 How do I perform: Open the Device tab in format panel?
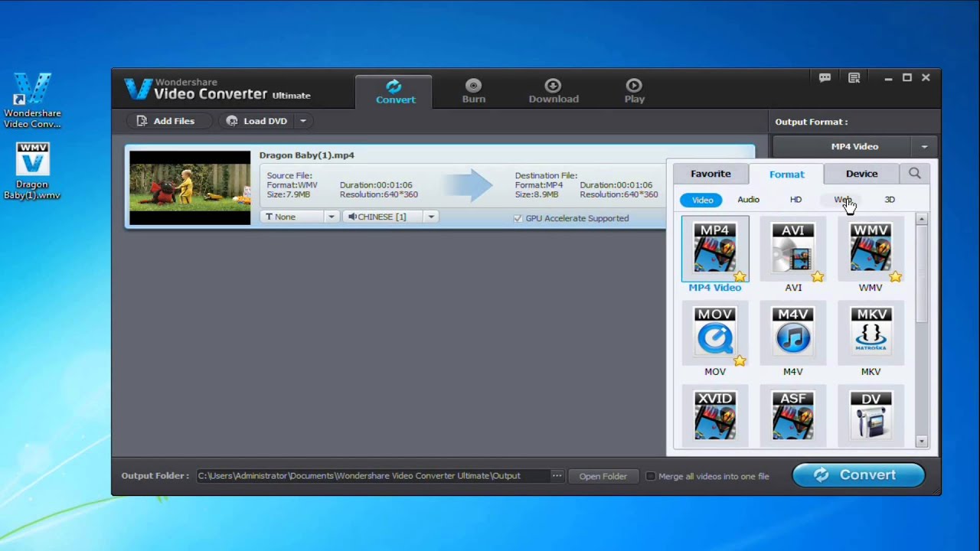(861, 174)
